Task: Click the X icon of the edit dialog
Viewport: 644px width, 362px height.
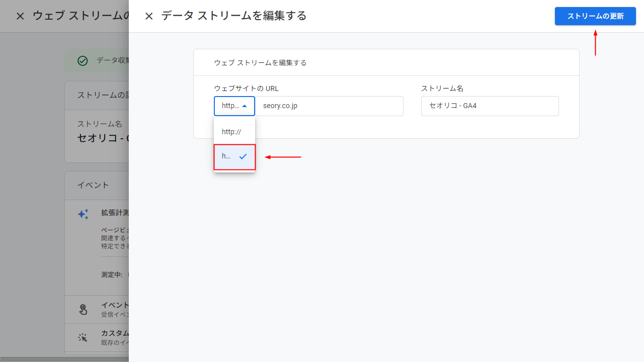Action: [149, 16]
